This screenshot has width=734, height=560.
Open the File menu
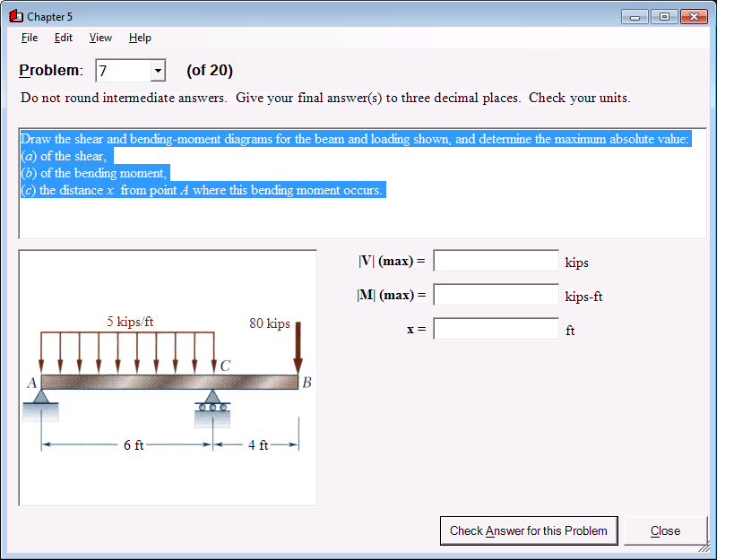(x=29, y=38)
